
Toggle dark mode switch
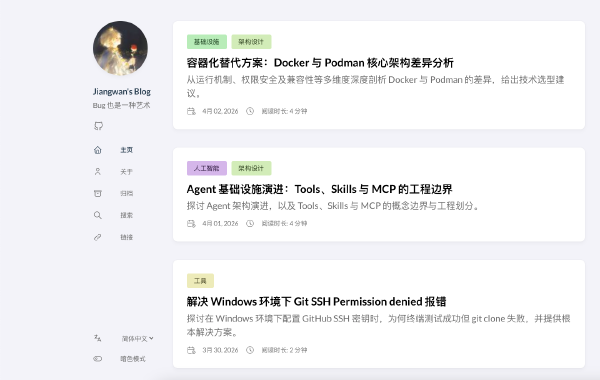(98, 359)
